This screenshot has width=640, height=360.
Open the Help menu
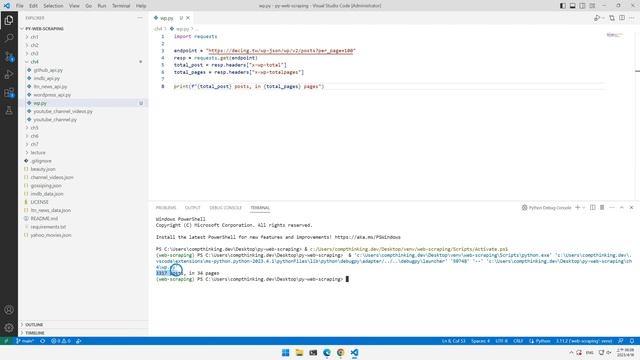141,6
